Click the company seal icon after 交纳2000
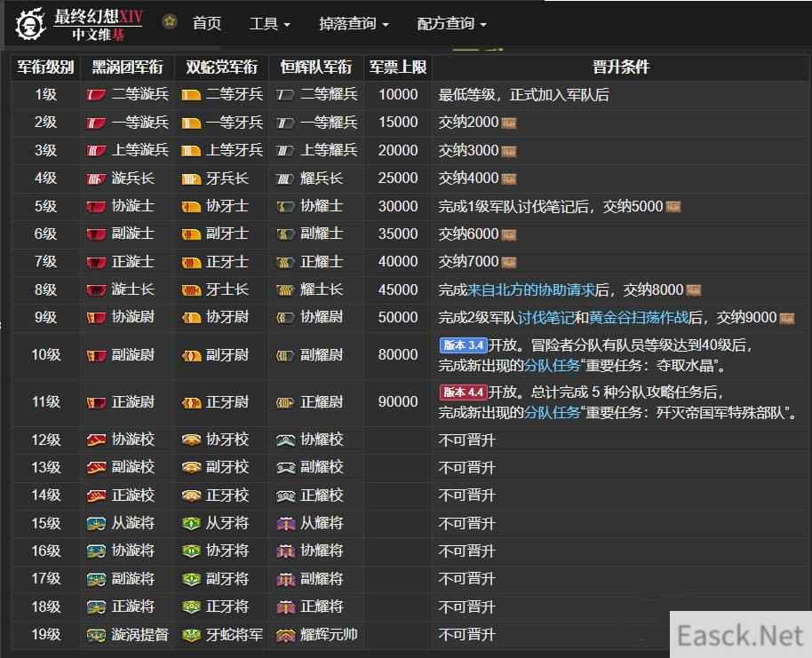Screen dimensions: 812x658 point(508,123)
